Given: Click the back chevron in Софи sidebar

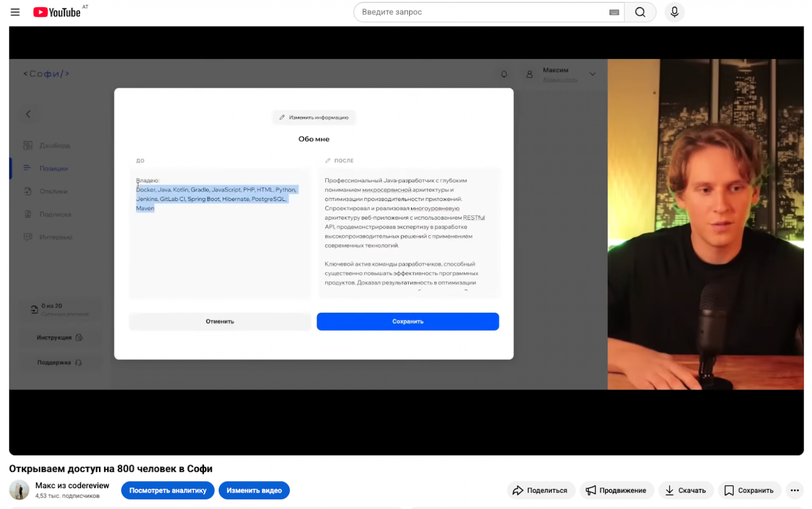Looking at the screenshot, I should click(28, 114).
